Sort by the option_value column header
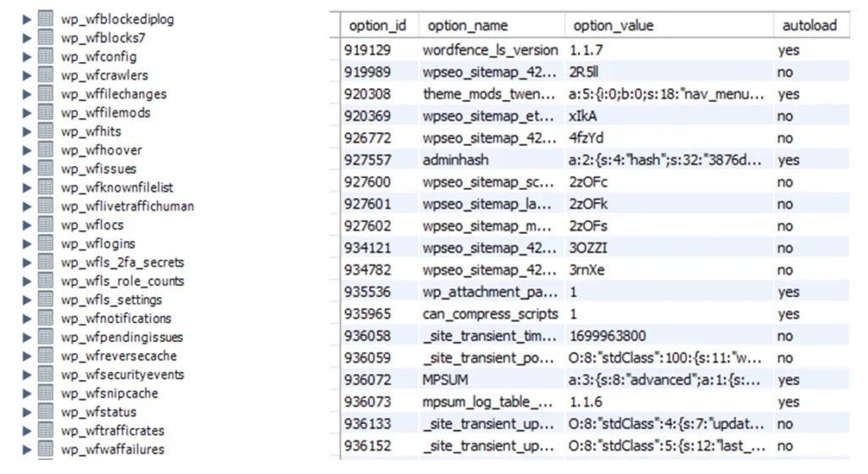The image size is (868, 474). [x=668, y=25]
